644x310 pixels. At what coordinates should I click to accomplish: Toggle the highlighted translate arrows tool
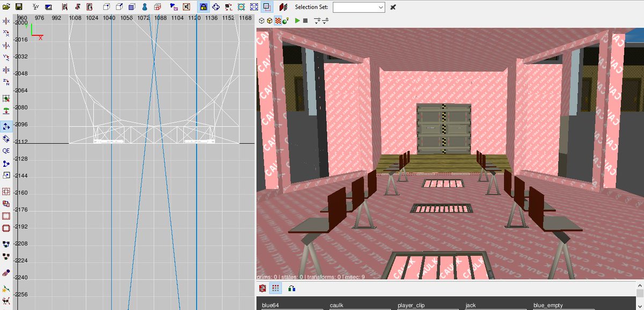point(6,127)
